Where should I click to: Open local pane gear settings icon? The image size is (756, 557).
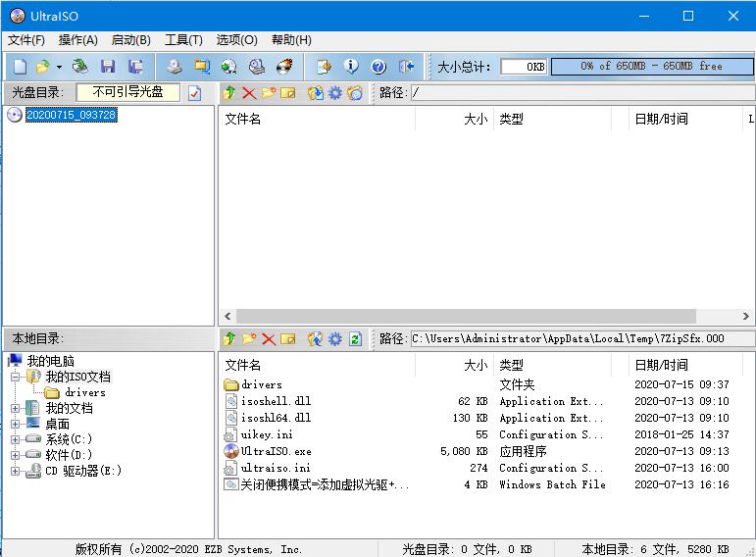pyautogui.click(x=334, y=339)
